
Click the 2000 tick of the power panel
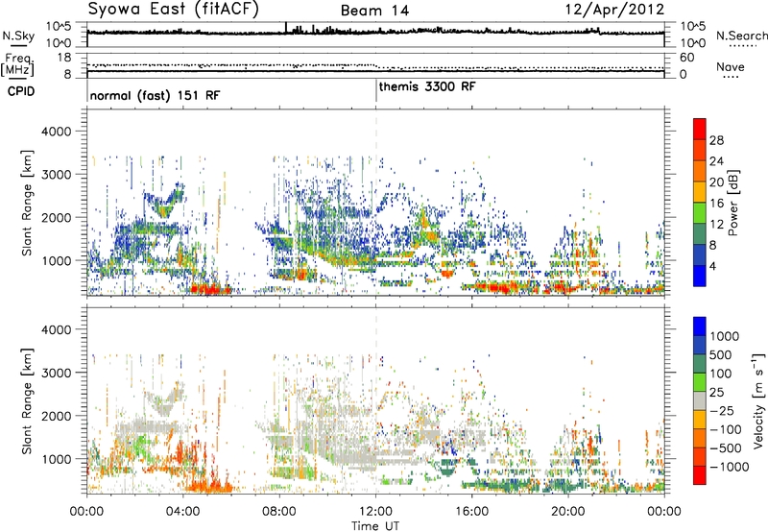pyautogui.click(x=57, y=217)
